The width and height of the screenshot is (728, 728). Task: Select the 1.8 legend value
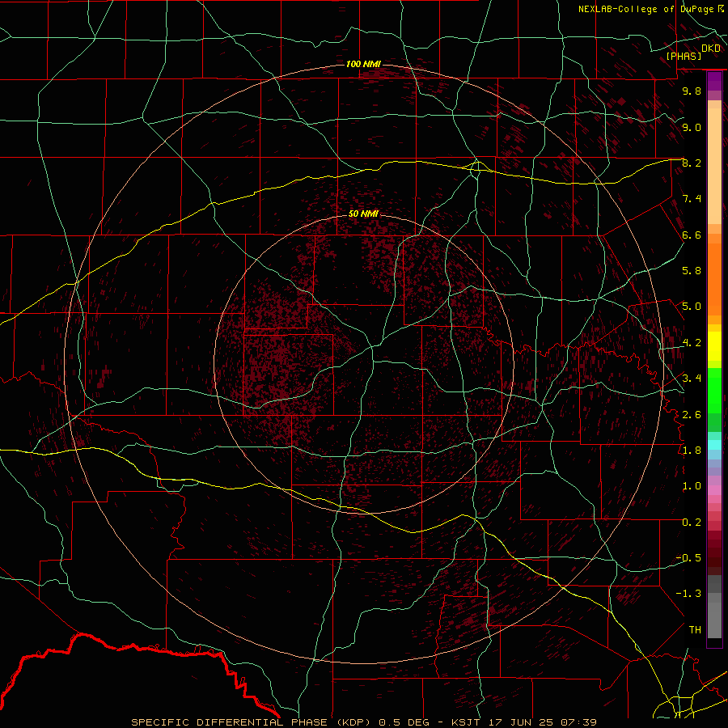click(x=692, y=451)
